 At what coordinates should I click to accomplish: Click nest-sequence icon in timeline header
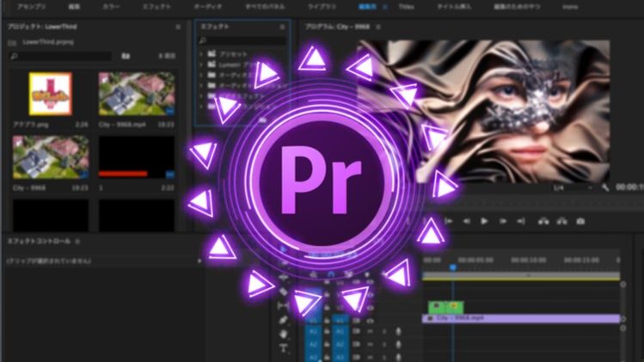313,274
